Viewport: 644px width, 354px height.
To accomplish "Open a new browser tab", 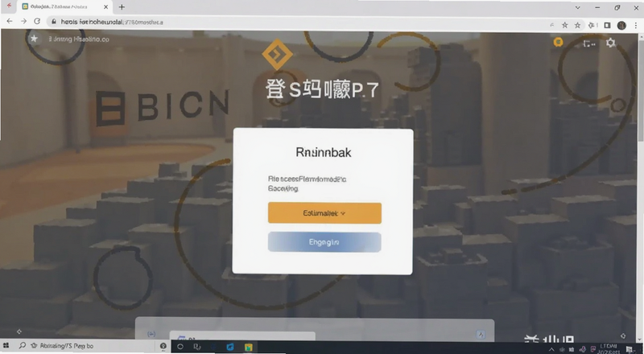I will tap(122, 7).
